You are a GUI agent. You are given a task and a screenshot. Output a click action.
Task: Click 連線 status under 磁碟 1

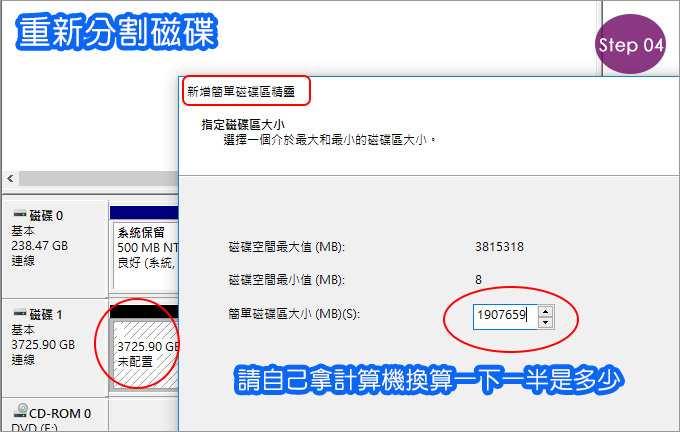23,360
